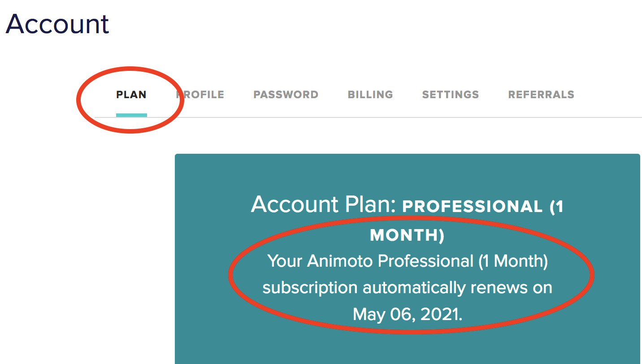Click the Account page heading

point(57,23)
